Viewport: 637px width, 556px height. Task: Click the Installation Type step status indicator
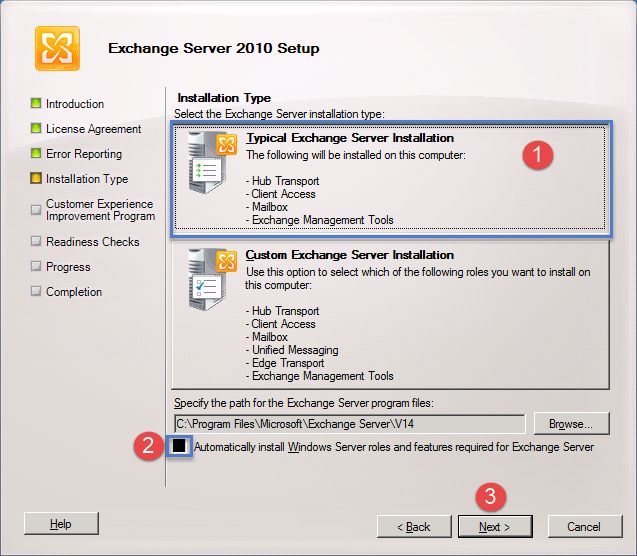pyautogui.click(x=36, y=178)
